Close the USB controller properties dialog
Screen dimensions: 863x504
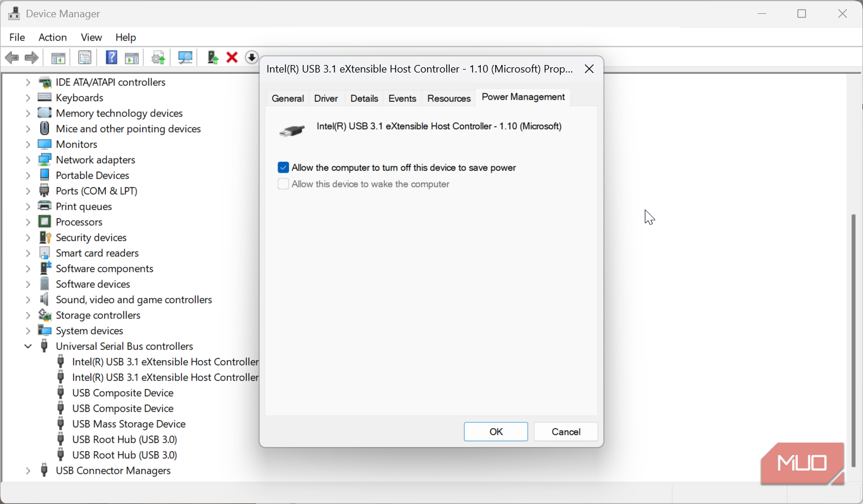589,69
